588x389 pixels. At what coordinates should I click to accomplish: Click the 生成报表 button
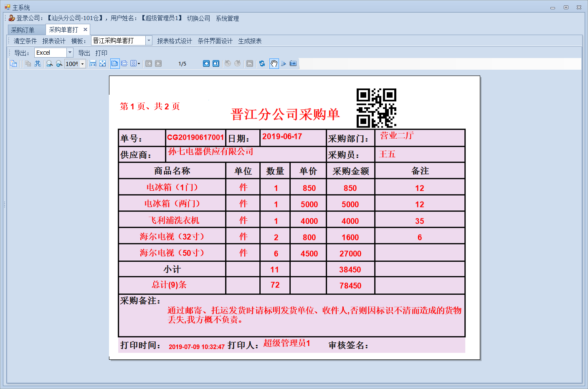click(x=250, y=41)
